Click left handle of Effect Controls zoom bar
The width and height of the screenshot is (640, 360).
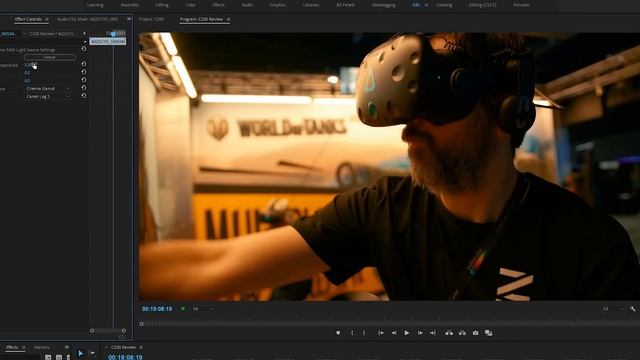92,331
